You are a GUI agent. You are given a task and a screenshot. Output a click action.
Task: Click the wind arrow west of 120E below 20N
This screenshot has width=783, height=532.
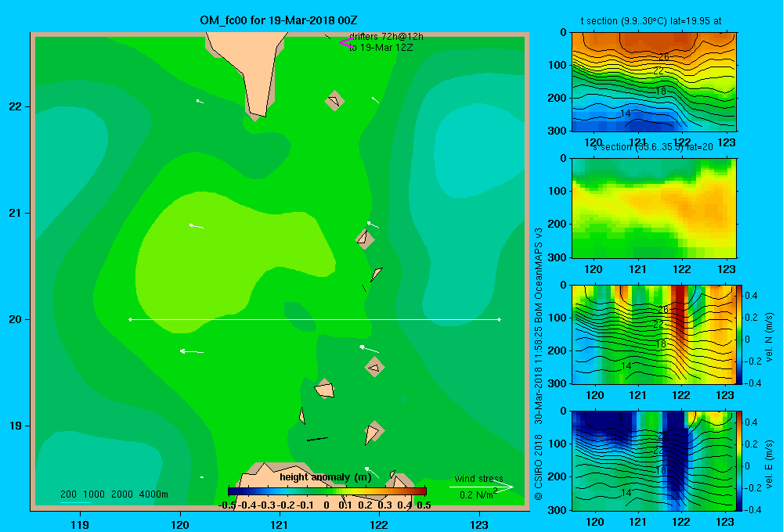tap(192, 352)
